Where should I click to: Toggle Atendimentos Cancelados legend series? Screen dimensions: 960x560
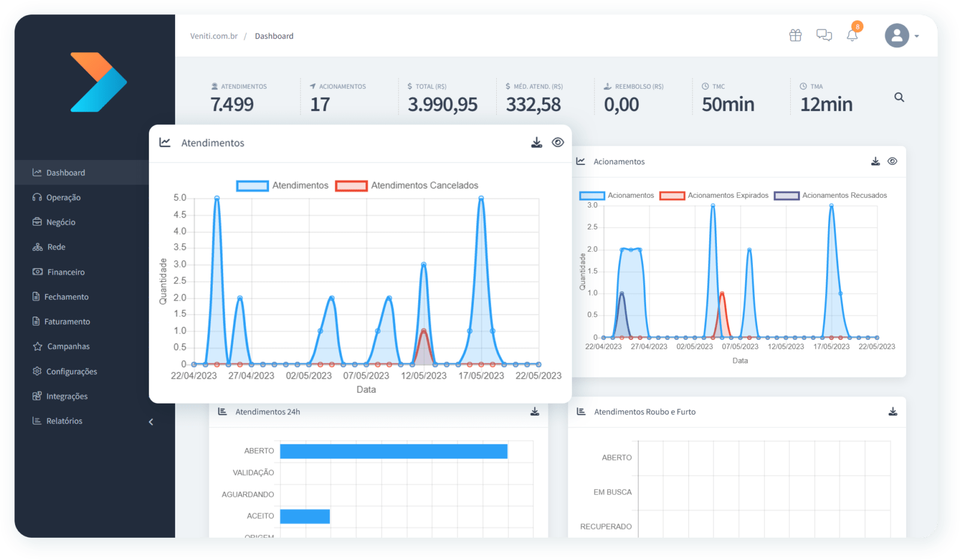point(407,186)
